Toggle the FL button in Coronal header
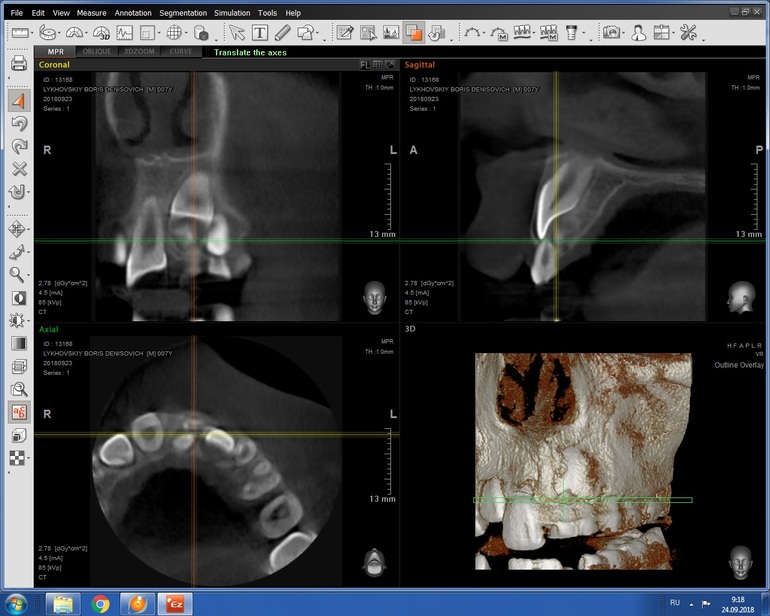The width and height of the screenshot is (770, 616). (367, 64)
